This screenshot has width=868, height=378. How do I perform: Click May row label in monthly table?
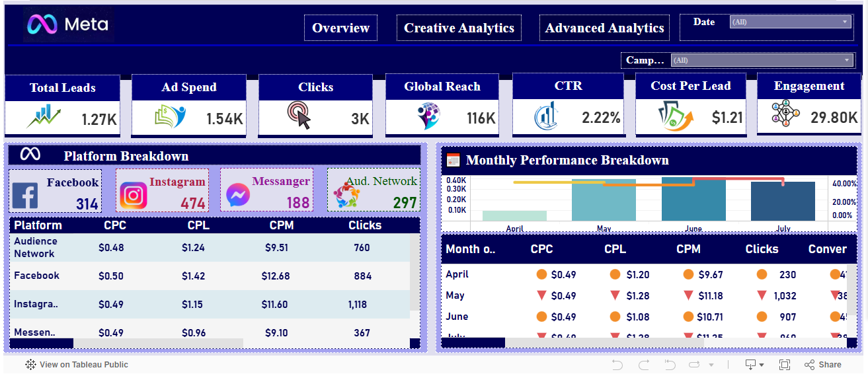(x=455, y=295)
